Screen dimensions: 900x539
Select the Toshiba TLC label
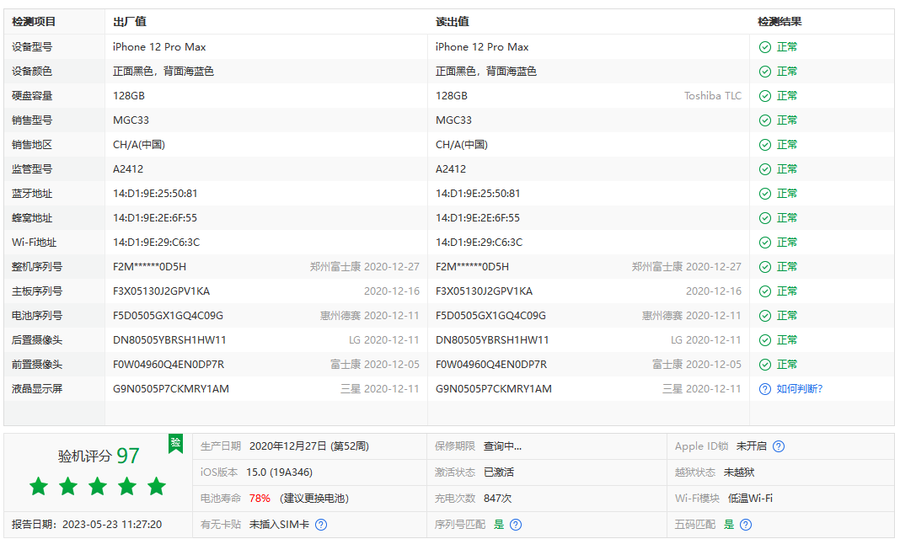click(x=712, y=96)
